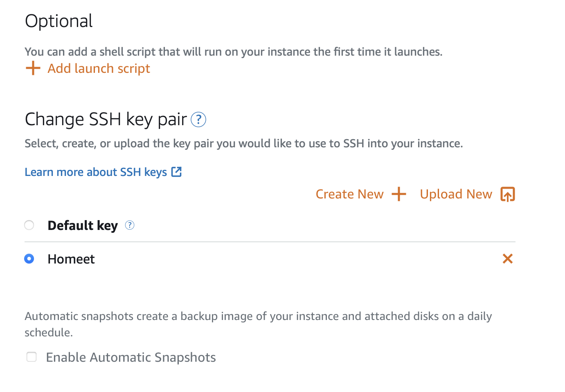Delete the Homeet key with the X icon
The width and height of the screenshot is (565, 392).
tap(508, 259)
